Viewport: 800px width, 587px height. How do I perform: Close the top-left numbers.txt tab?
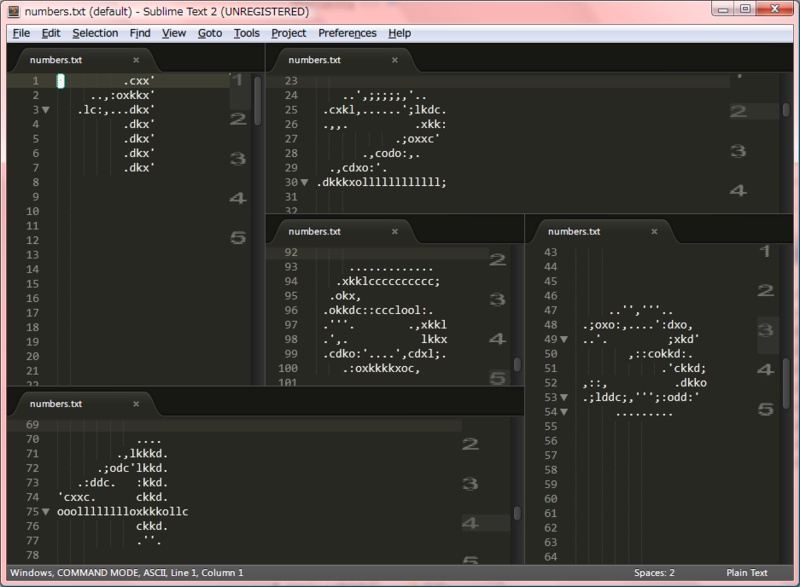(136, 60)
